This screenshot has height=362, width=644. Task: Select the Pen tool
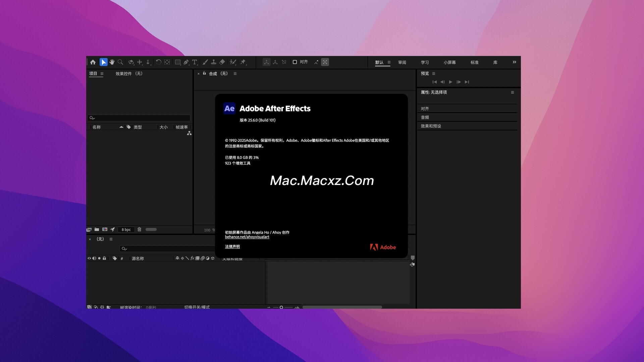[186, 62]
